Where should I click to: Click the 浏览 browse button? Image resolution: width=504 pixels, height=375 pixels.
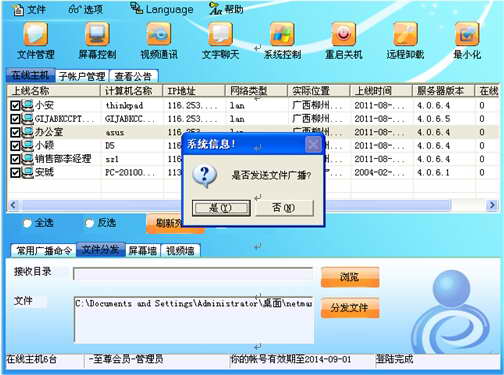(x=350, y=277)
